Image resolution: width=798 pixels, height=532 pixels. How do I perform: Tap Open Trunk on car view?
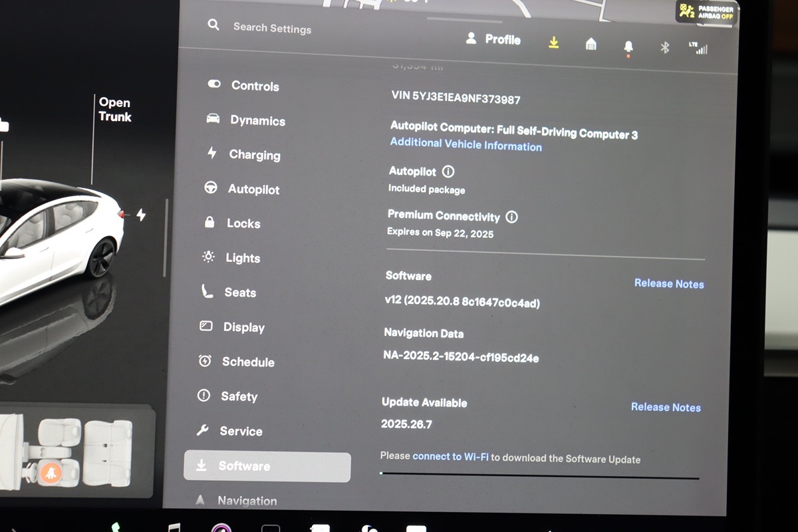click(115, 110)
